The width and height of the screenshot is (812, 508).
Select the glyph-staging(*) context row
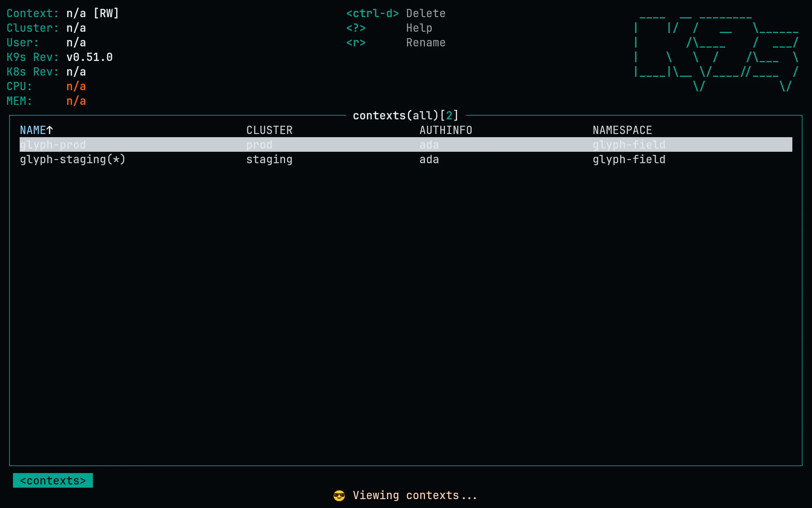[406, 159]
